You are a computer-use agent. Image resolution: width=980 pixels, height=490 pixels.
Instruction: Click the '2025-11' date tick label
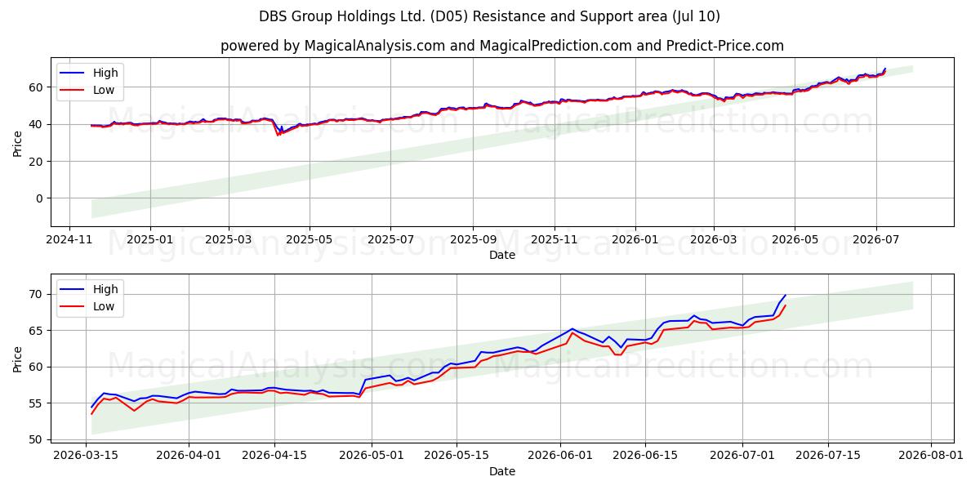pos(555,240)
